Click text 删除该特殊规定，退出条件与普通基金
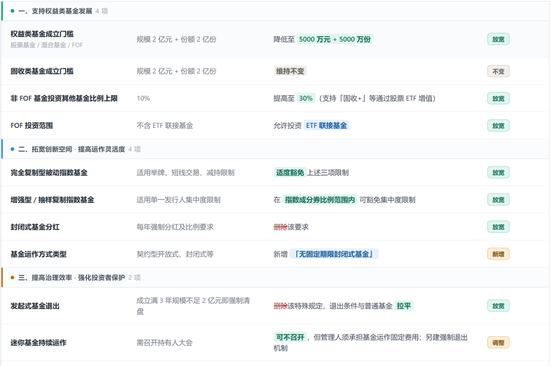The height and width of the screenshot is (366, 550). point(333,306)
